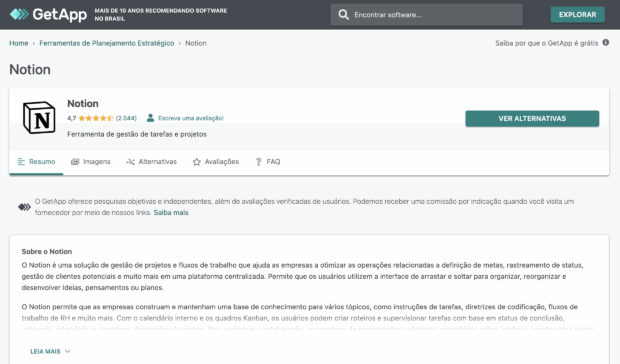Switch to the Imagens tab

pyautogui.click(x=91, y=162)
